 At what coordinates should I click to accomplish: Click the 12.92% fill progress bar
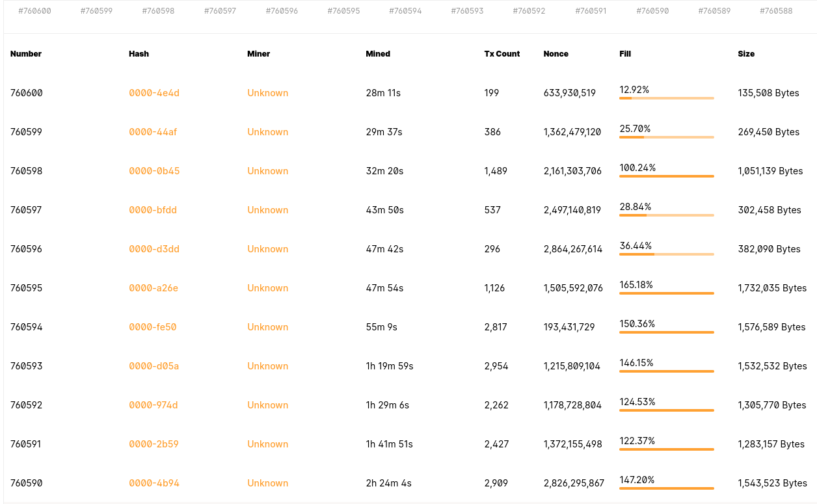[666, 98]
